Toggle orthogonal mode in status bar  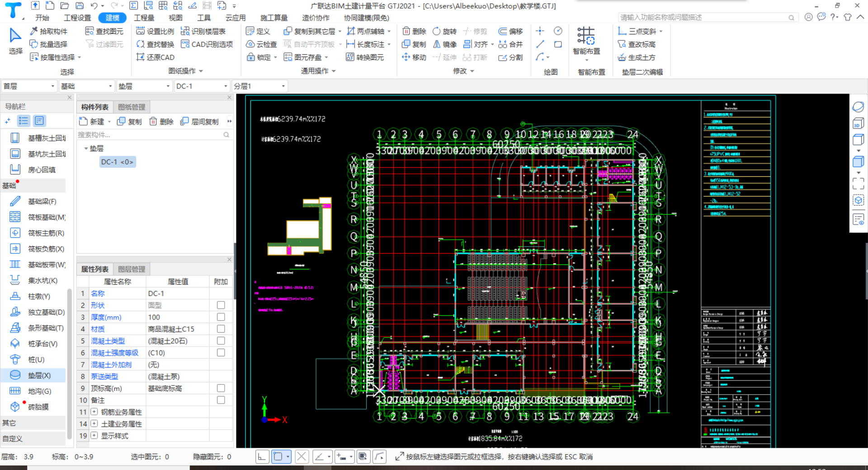click(x=262, y=457)
